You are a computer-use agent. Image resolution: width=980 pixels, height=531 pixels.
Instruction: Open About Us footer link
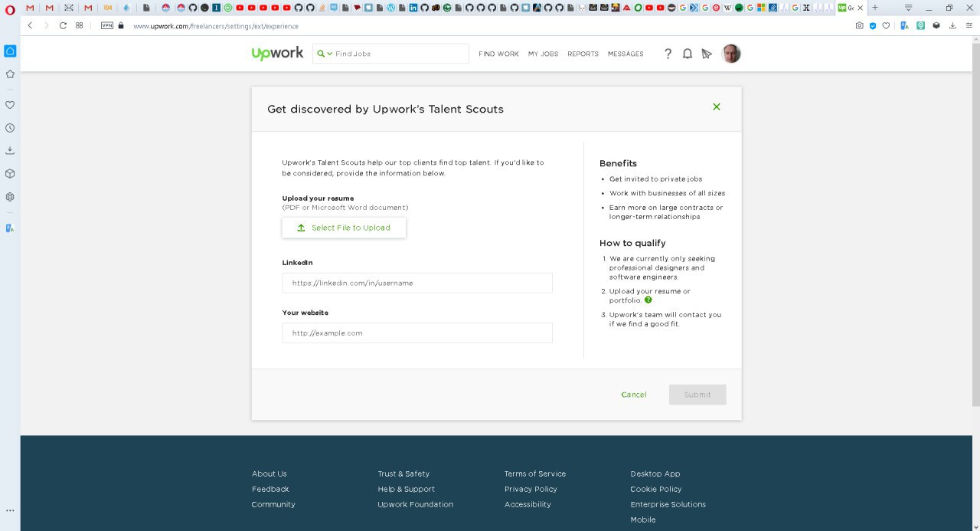point(269,474)
